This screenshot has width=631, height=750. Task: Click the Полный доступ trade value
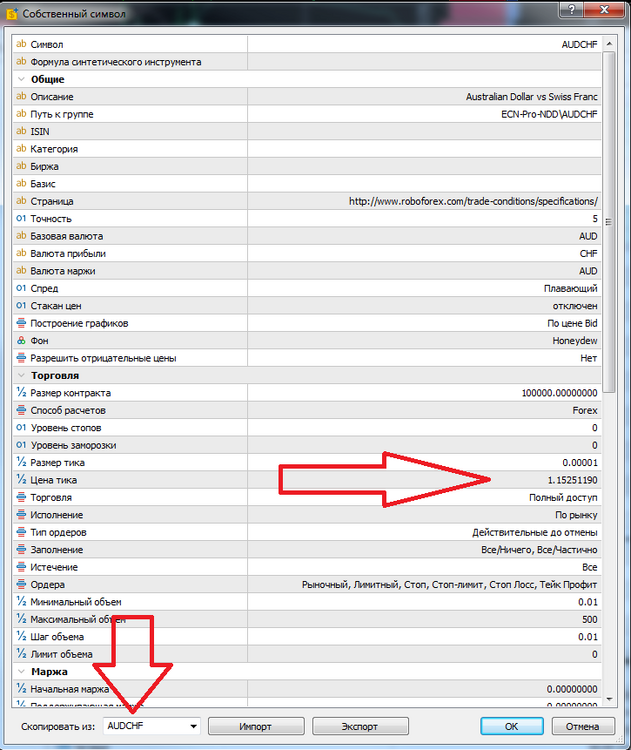pos(563,497)
